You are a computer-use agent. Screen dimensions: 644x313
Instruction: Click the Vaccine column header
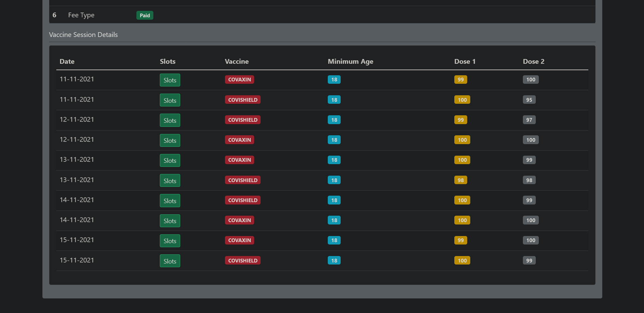pos(237,61)
